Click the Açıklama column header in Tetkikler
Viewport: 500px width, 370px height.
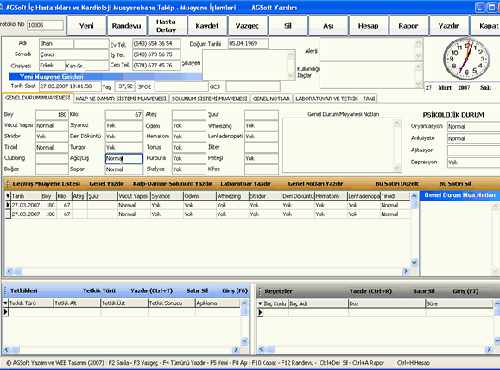(x=217, y=303)
